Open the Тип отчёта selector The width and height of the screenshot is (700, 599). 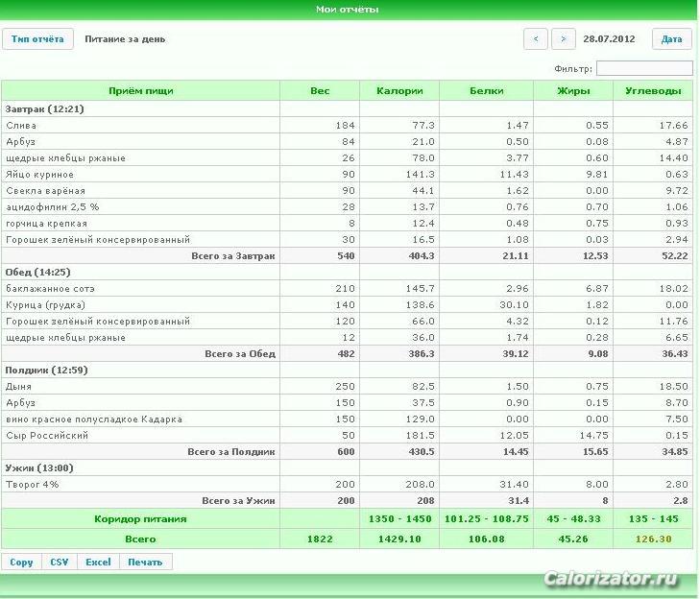pos(37,39)
